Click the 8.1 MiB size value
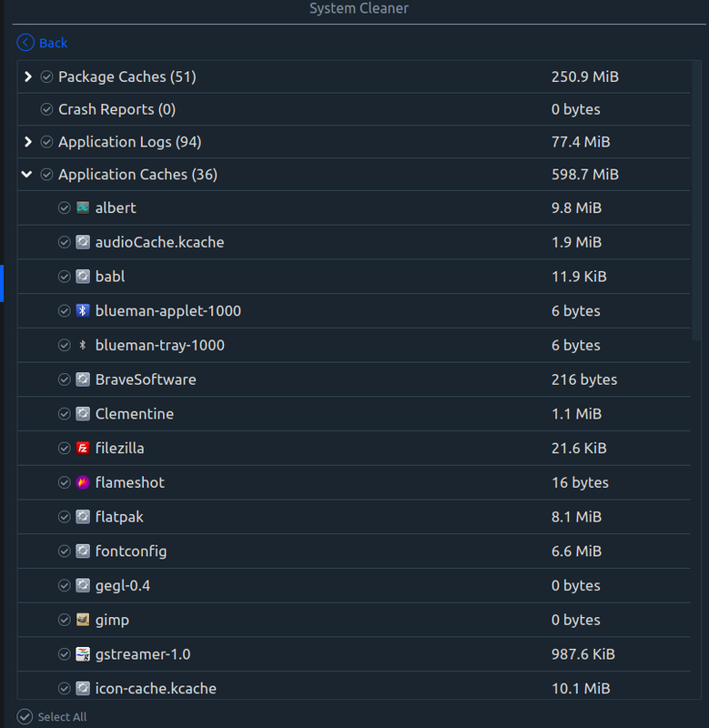Image resolution: width=709 pixels, height=728 pixels. [x=577, y=517]
